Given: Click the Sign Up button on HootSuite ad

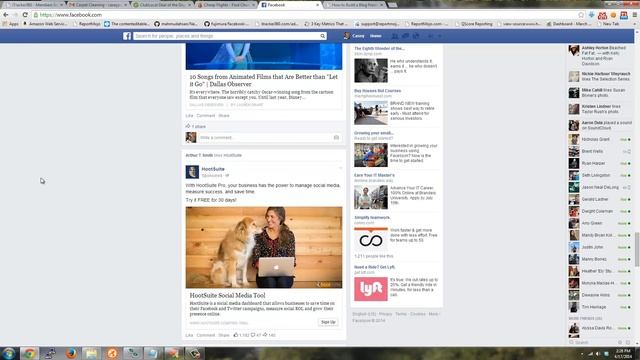Looking at the screenshot, I should 328,322.
